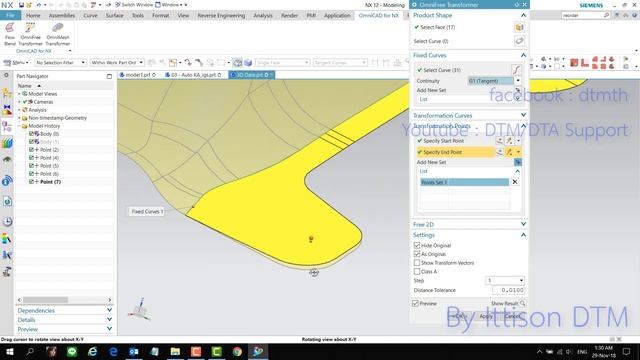Open the File menu

tap(11, 16)
